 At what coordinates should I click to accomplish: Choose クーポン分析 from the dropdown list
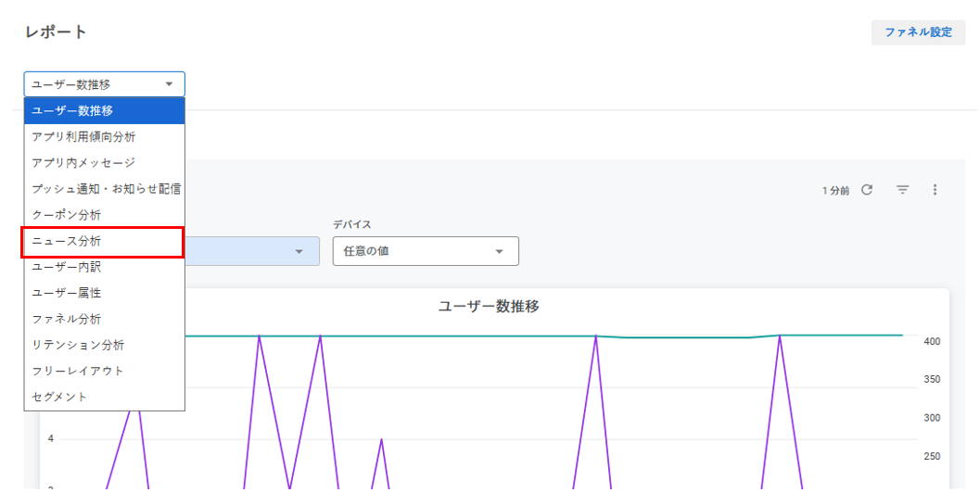tap(105, 215)
